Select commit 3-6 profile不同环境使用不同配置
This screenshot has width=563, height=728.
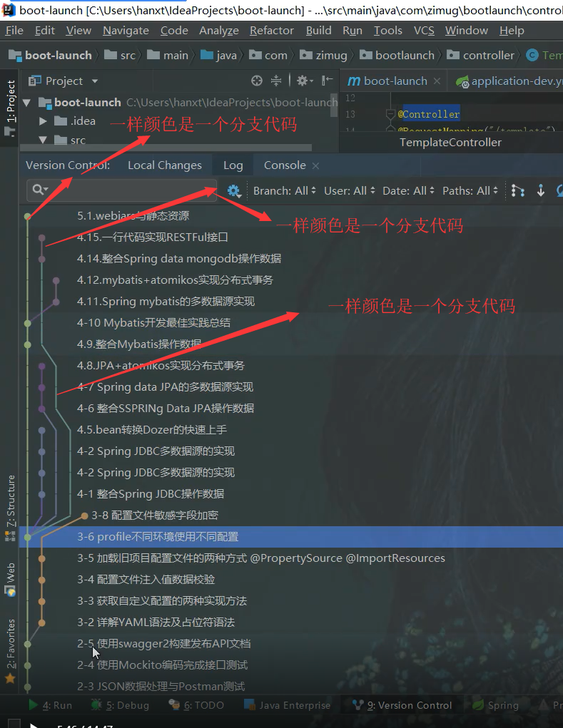click(291, 537)
